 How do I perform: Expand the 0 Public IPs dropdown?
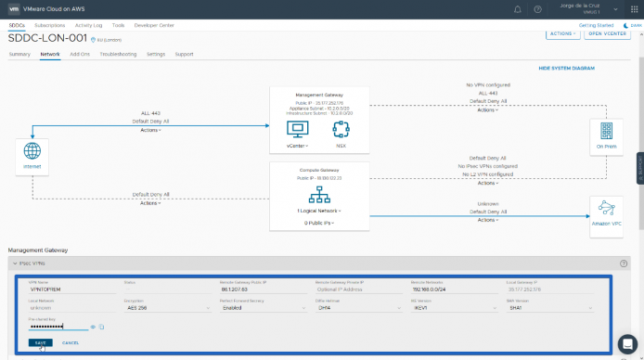click(x=319, y=223)
